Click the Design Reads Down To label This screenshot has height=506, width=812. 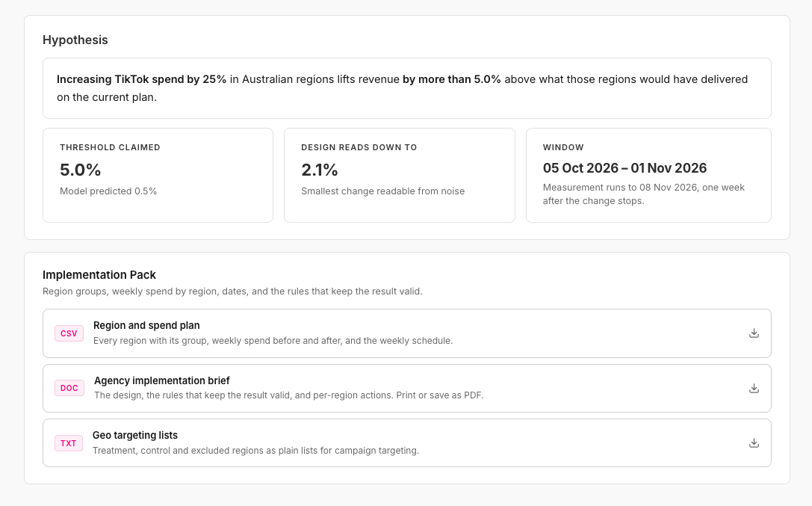(359, 147)
